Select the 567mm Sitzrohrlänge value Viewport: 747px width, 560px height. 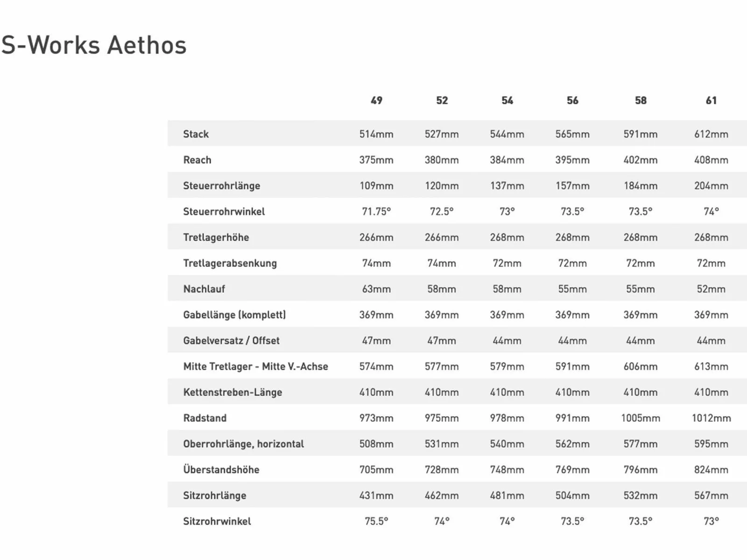711,496
